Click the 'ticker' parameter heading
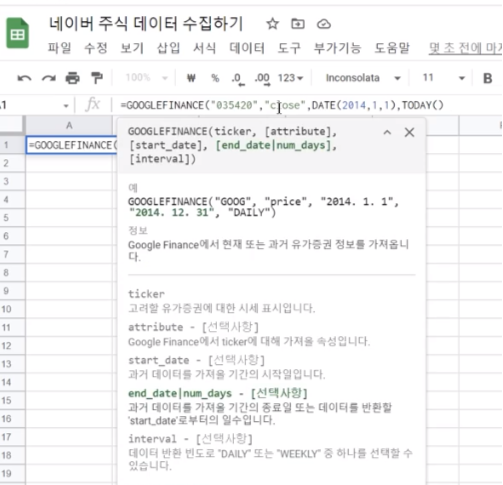The height and width of the screenshot is (485, 503). (146, 294)
